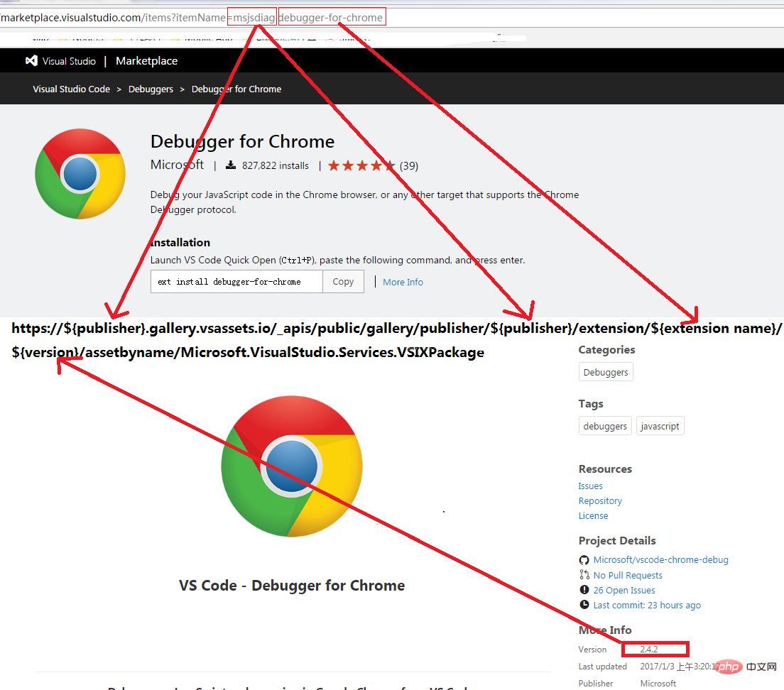Go to Visual Studio Code breadcrumb
This screenshot has height=690, width=784.
[x=71, y=89]
